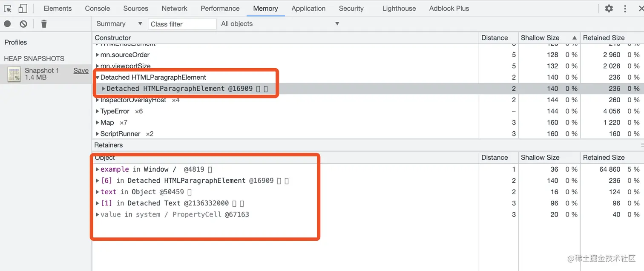Open the Performance tab
Image resolution: width=644 pixels, height=271 pixels.
click(x=220, y=9)
